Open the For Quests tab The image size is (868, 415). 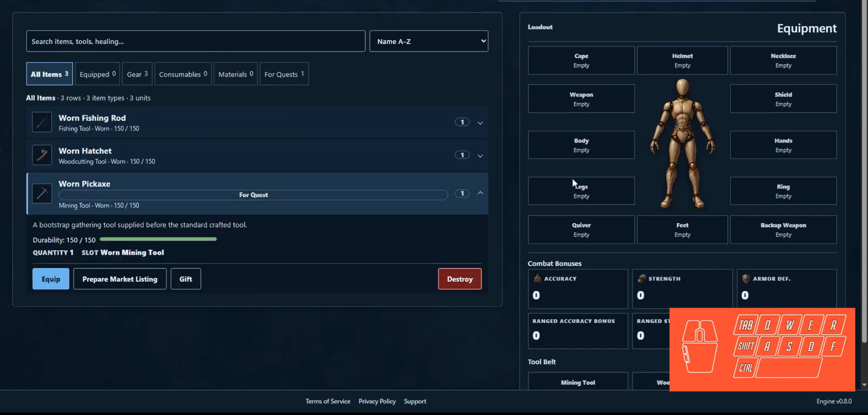point(284,74)
